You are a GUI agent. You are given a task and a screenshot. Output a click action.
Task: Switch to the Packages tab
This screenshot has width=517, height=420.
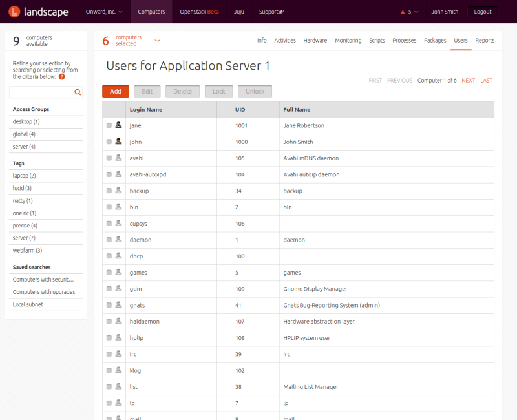tap(435, 41)
